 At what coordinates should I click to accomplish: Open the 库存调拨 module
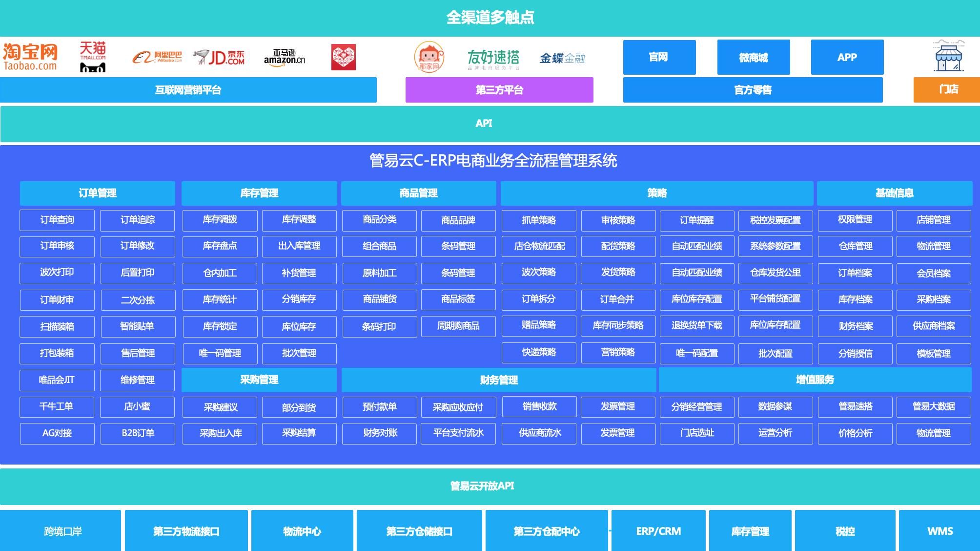220,220
